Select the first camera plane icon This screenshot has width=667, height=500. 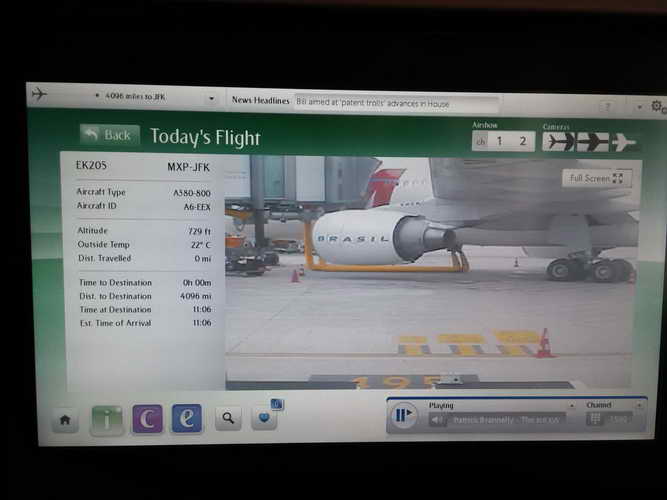559,141
